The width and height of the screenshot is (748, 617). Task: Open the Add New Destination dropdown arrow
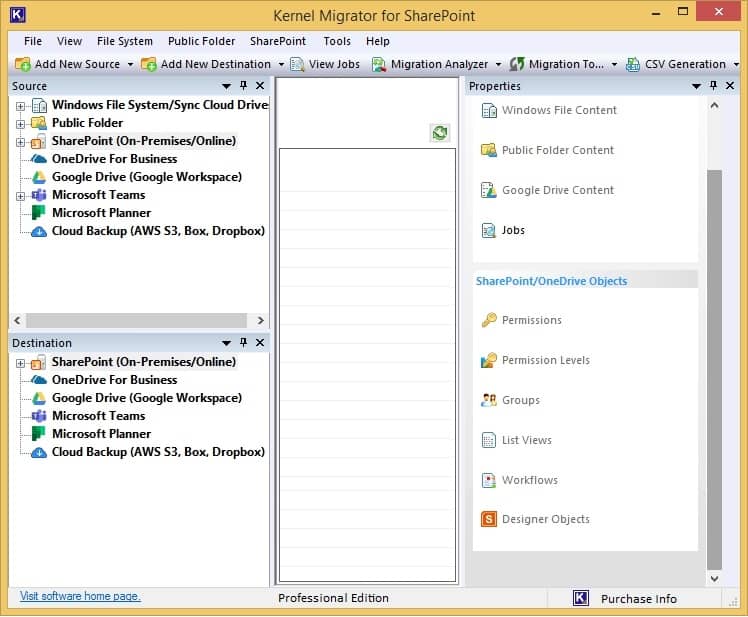[x=281, y=64]
